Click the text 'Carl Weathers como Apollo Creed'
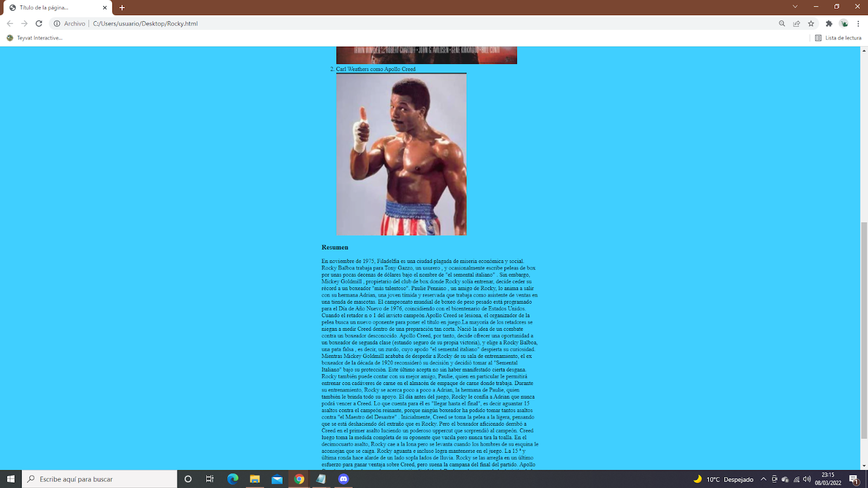The image size is (868, 488). click(x=376, y=69)
